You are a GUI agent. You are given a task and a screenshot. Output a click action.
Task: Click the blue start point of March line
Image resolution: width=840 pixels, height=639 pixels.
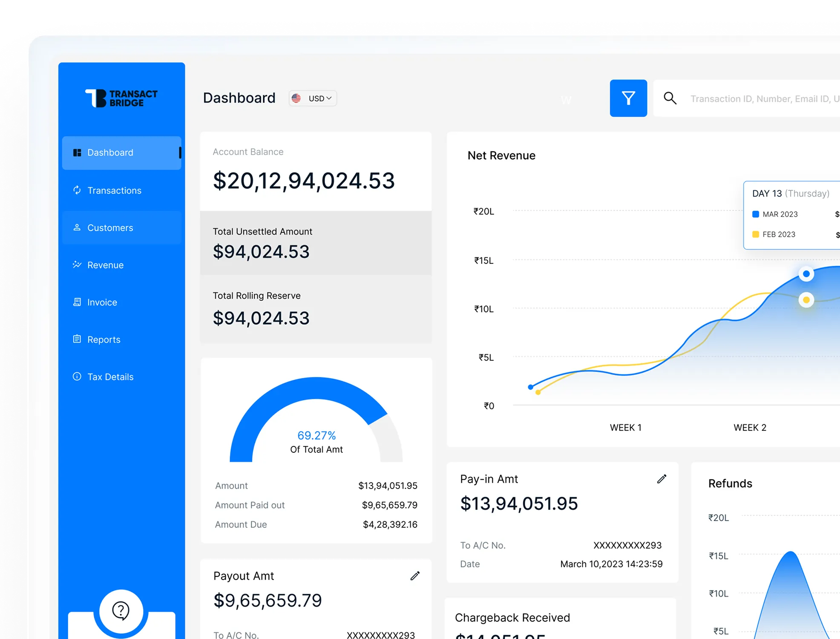[530, 387]
